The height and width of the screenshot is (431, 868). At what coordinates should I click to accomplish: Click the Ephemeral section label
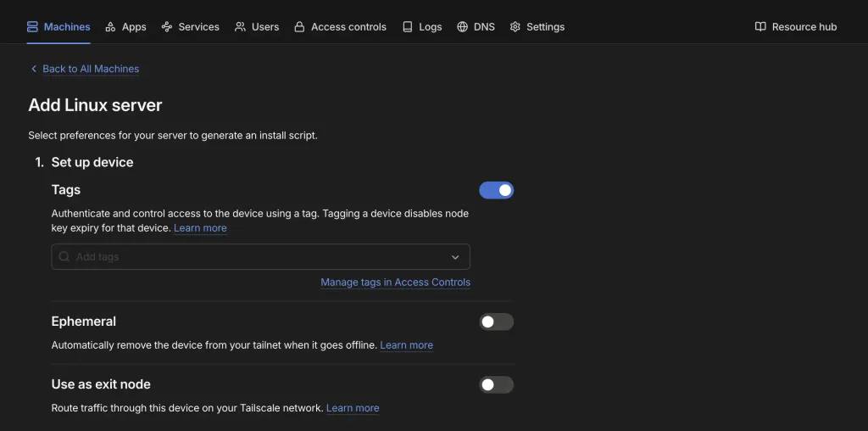(x=84, y=322)
